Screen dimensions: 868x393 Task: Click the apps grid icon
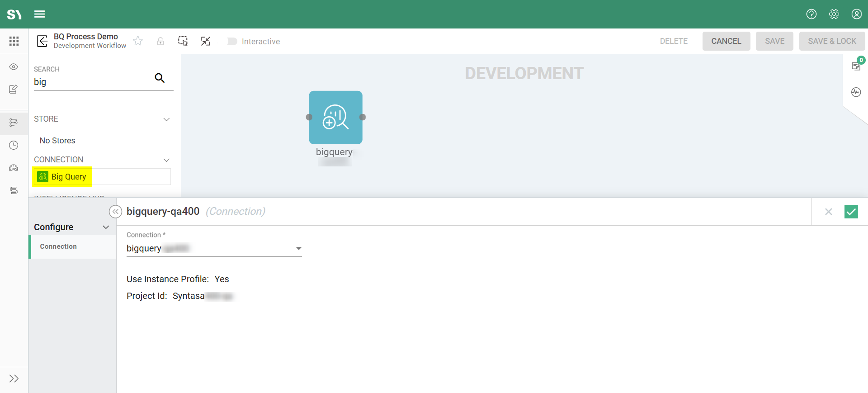[x=14, y=41]
